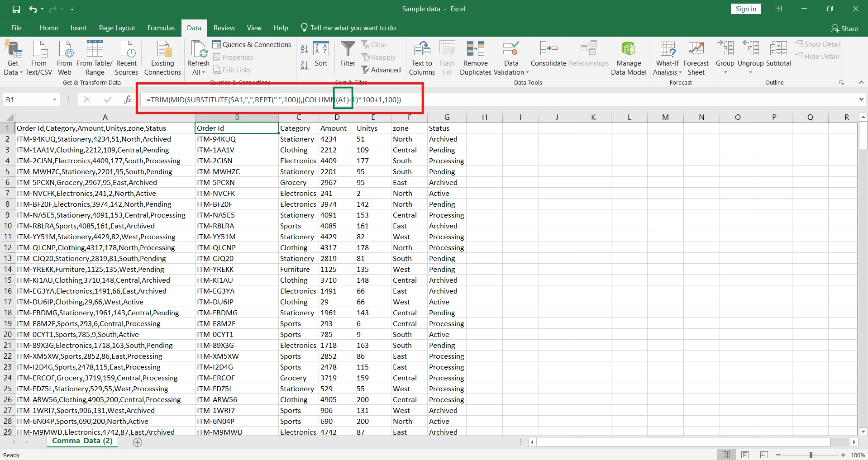Click the zoom slider handle
This screenshot has height=460, width=868.
[811, 455]
